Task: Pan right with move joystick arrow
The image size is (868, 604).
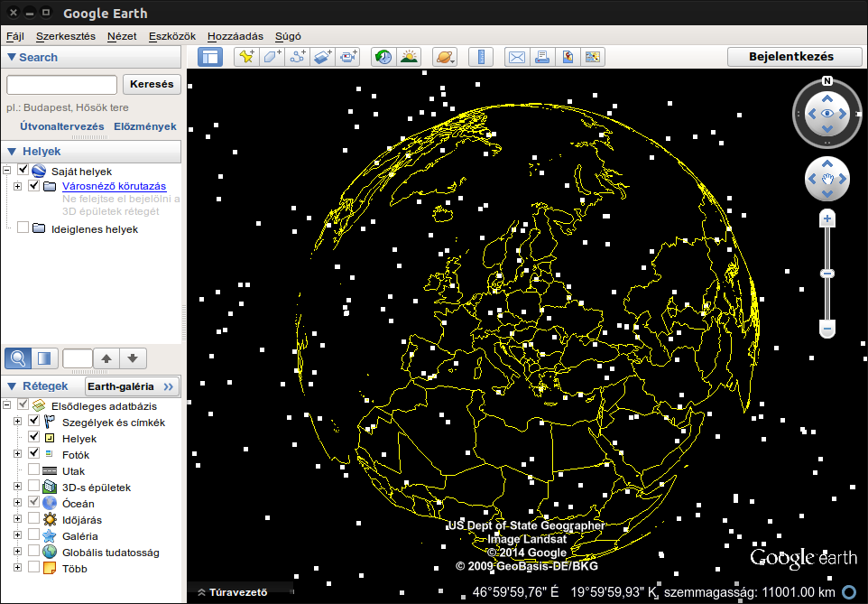Action: coord(843,179)
